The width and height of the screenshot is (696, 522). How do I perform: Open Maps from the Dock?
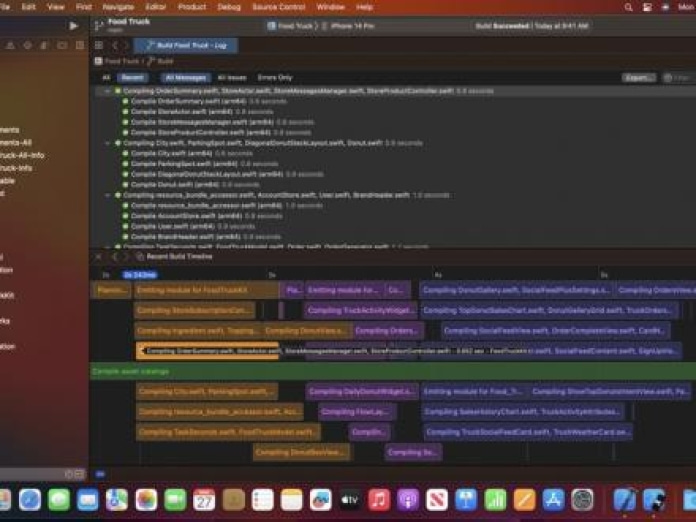point(117,500)
